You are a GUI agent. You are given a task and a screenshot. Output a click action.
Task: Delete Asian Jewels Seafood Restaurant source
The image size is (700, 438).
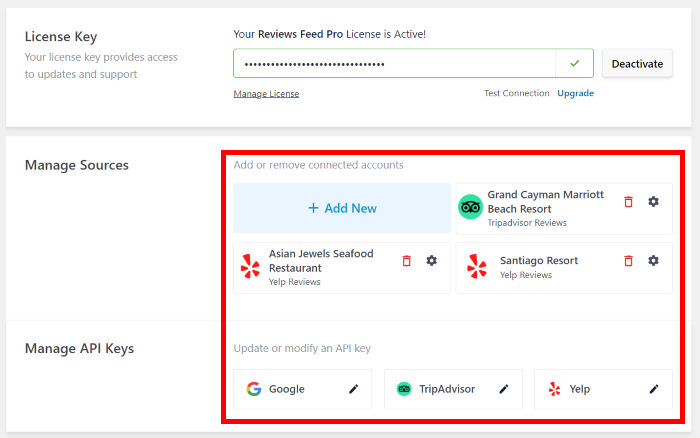(x=406, y=261)
